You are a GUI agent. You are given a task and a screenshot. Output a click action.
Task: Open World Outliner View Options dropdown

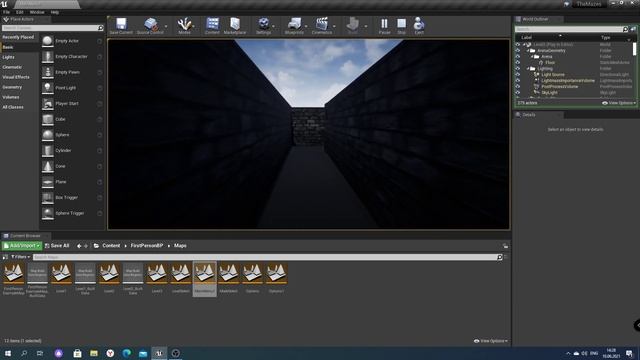[618, 103]
